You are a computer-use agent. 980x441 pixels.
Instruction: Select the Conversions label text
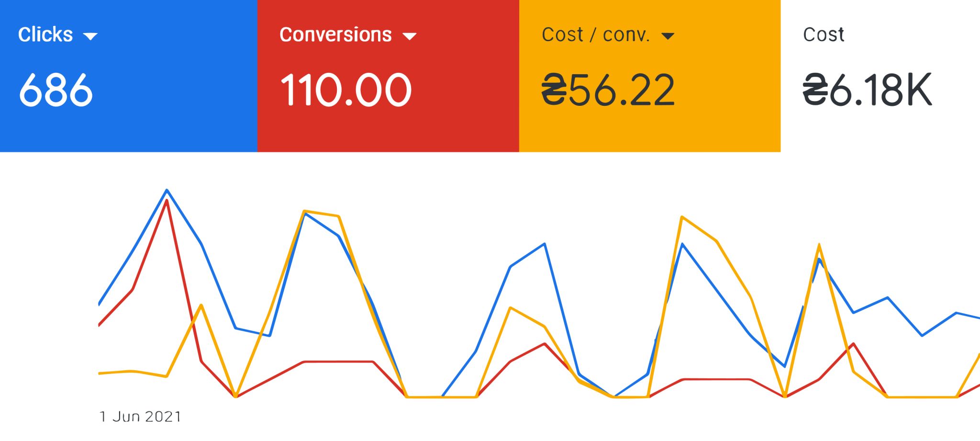tap(335, 35)
